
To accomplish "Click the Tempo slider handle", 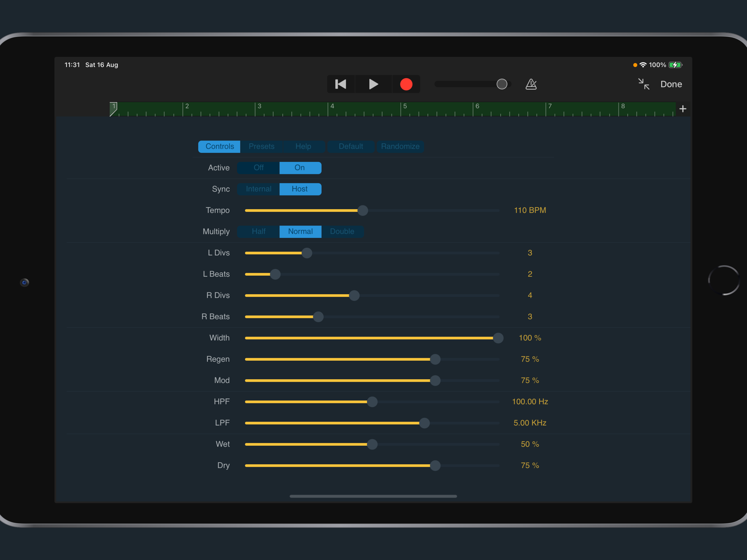I will 363,211.
